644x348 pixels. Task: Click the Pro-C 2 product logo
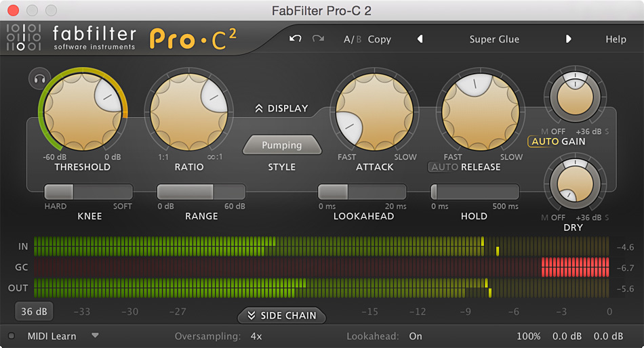[x=193, y=39]
